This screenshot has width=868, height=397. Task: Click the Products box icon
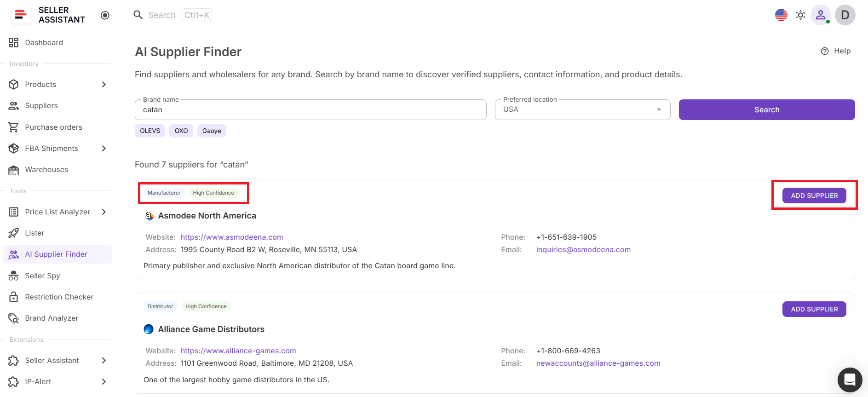tap(14, 85)
